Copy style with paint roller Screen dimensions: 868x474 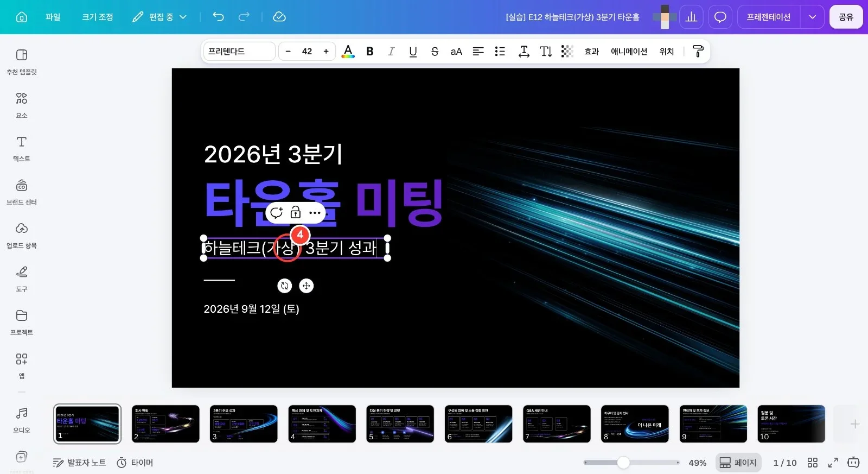click(x=698, y=52)
